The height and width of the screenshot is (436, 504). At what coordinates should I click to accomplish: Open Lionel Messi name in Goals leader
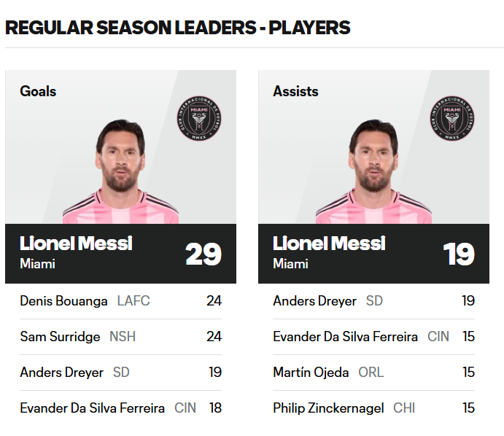(76, 244)
